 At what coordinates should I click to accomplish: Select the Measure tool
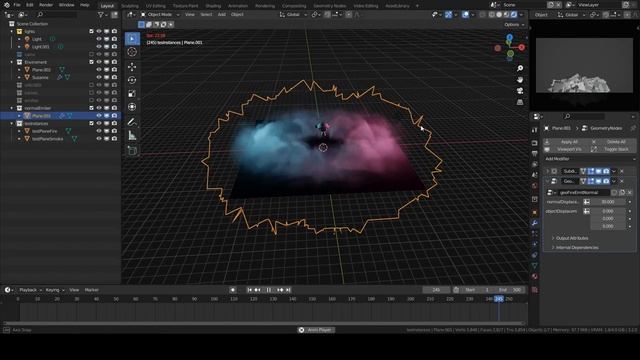[132, 135]
